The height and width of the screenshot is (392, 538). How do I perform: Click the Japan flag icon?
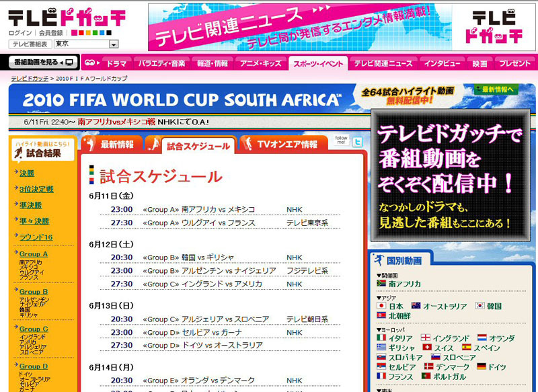pos(381,305)
